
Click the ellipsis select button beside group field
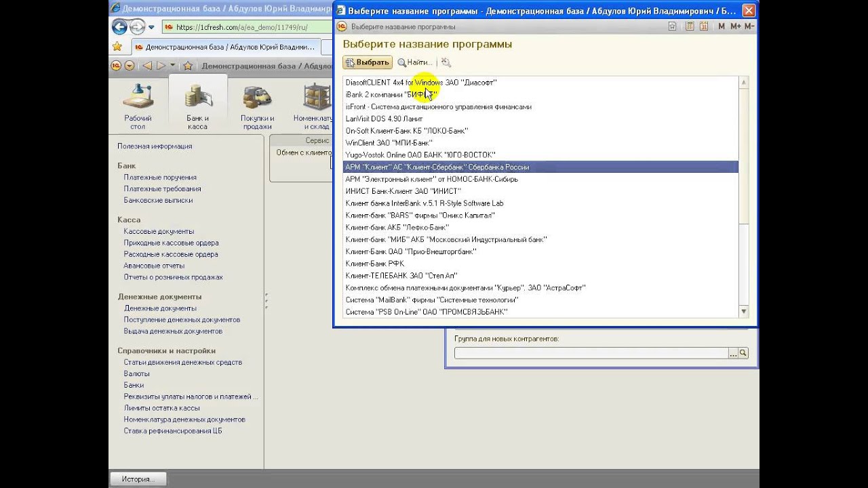point(733,353)
